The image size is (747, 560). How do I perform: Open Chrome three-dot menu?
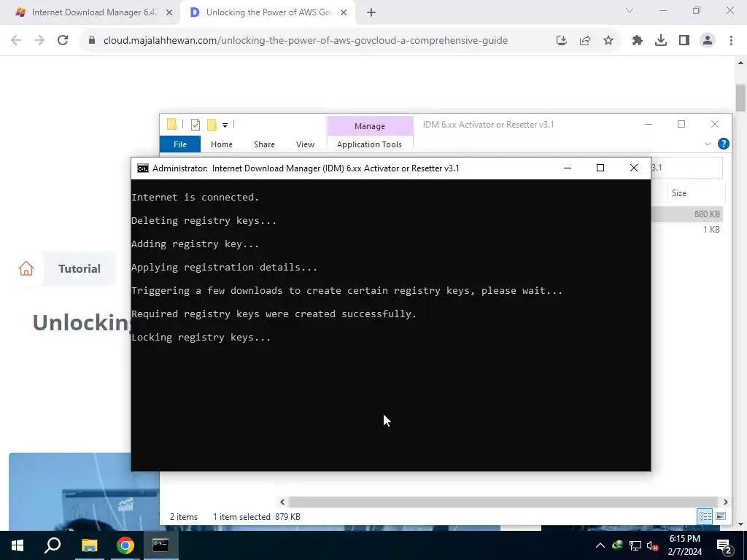(731, 41)
